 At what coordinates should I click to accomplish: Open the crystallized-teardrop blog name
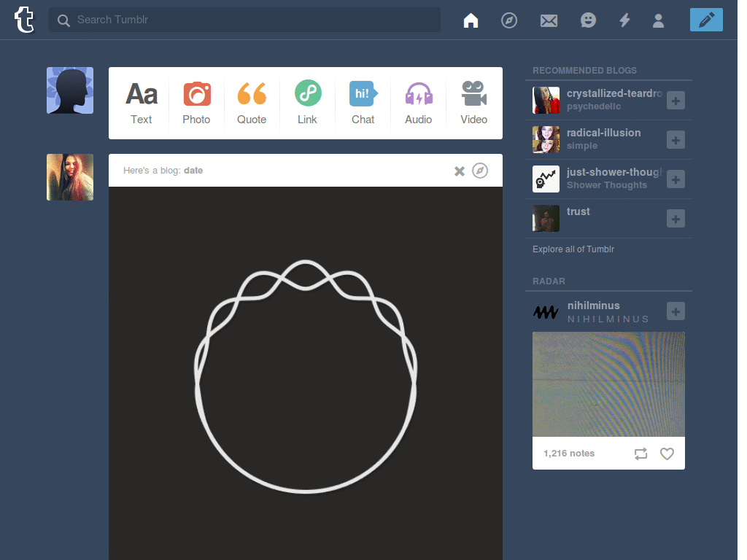[614, 94]
